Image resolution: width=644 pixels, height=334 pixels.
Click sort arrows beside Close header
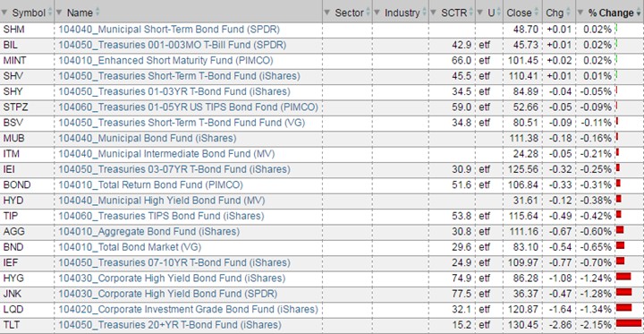[537, 13]
